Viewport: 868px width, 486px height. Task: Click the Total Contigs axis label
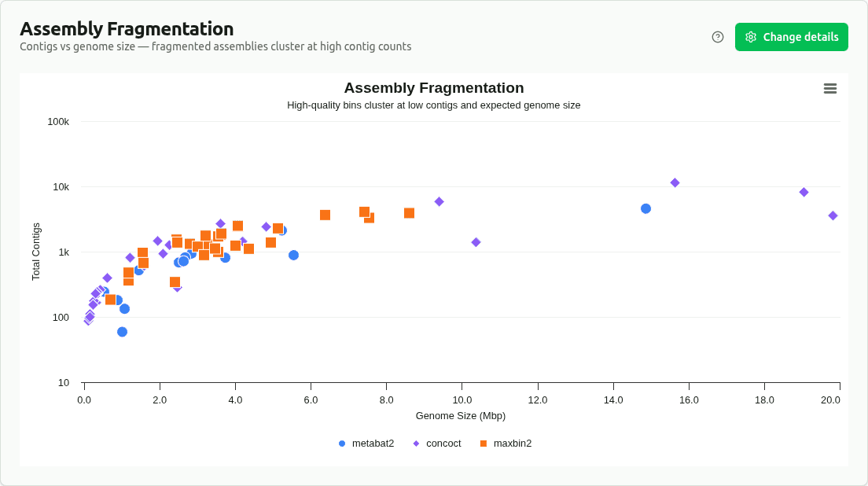36,249
